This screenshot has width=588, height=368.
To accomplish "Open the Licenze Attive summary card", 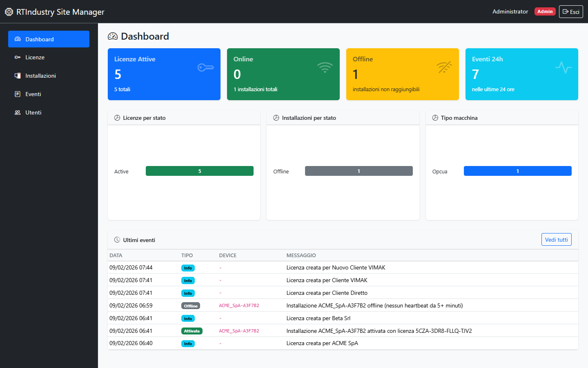I will click(164, 74).
